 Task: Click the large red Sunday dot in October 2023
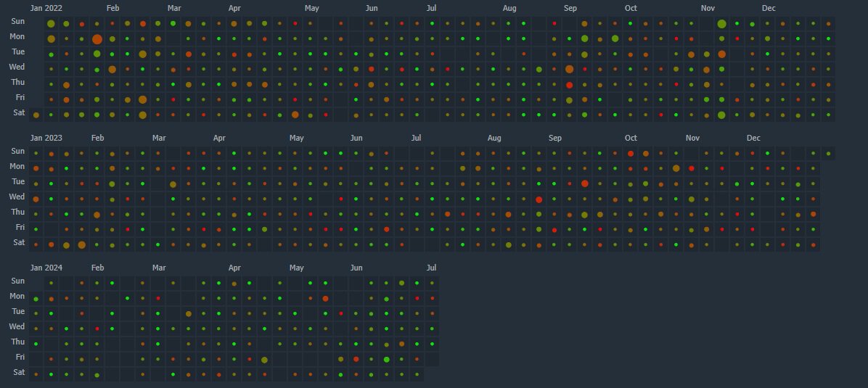pyautogui.click(x=630, y=154)
